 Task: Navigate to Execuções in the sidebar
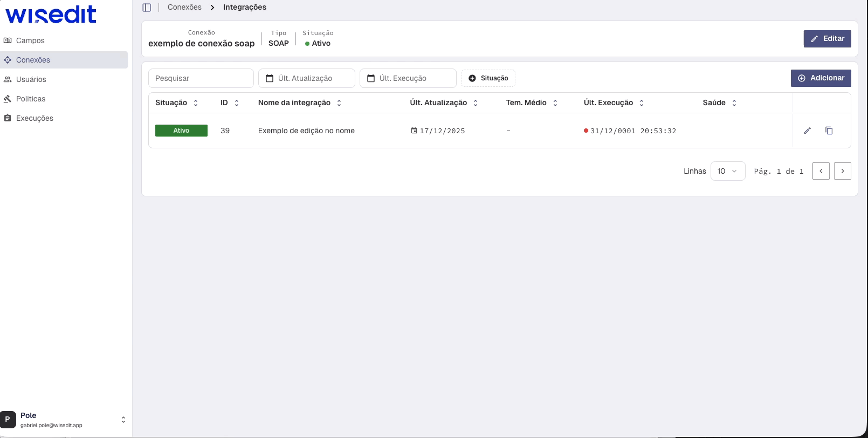tap(35, 118)
